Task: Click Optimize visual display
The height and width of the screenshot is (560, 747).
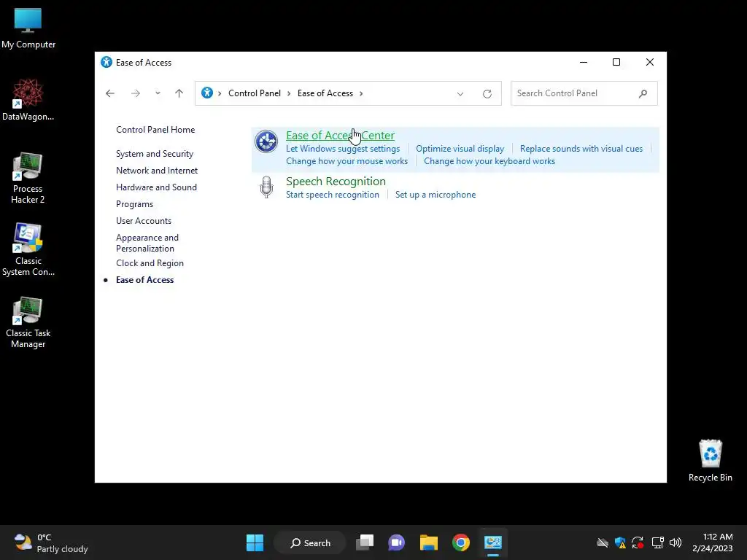Action: click(460, 149)
